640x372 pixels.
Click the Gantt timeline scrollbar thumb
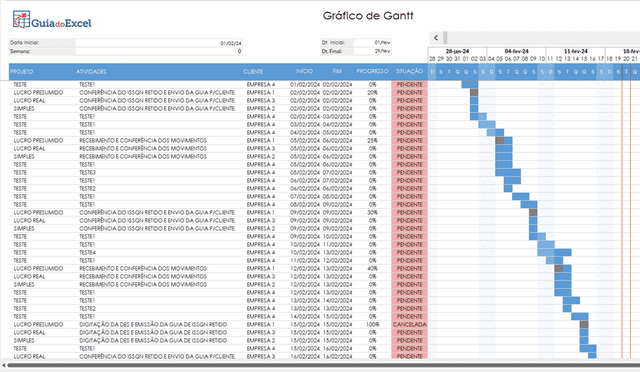point(445,38)
